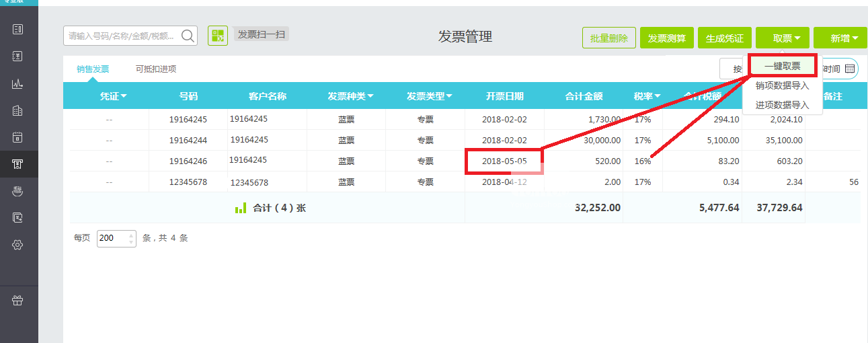Click the 号码 column header

tap(188, 96)
